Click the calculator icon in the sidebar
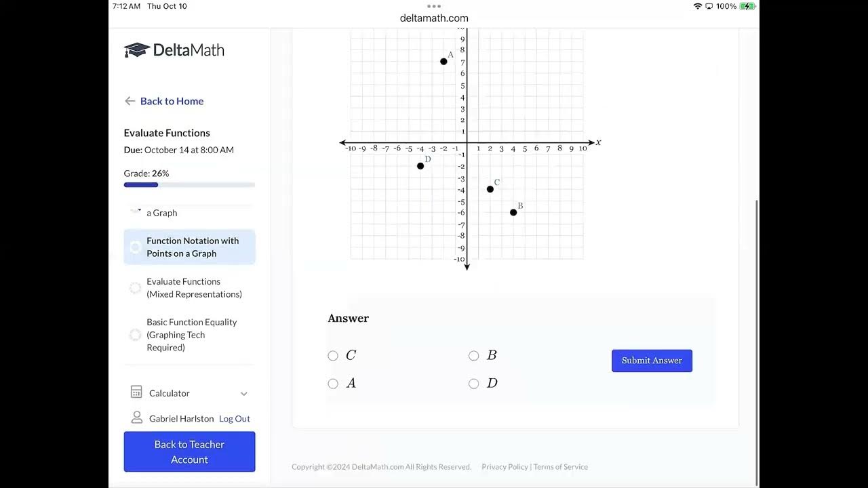The image size is (868, 488). pyautogui.click(x=136, y=392)
